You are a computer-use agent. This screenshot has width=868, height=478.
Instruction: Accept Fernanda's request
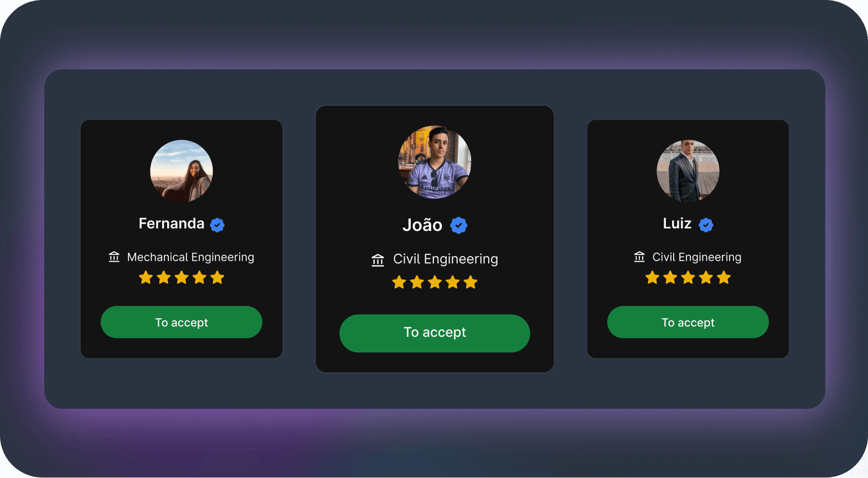tap(182, 322)
